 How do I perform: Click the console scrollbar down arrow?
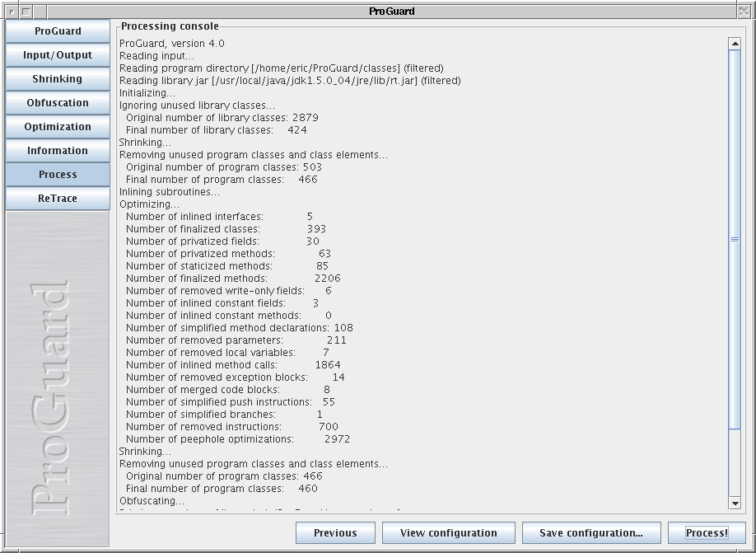[735, 503]
